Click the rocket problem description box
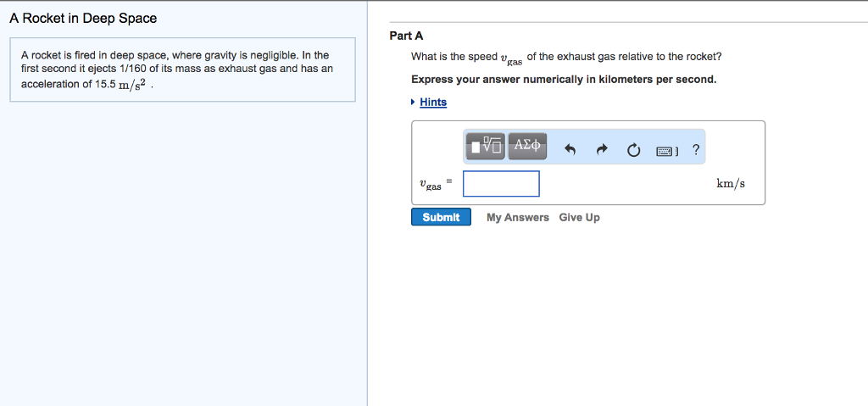Screen dimensions: 868x406 [182, 70]
